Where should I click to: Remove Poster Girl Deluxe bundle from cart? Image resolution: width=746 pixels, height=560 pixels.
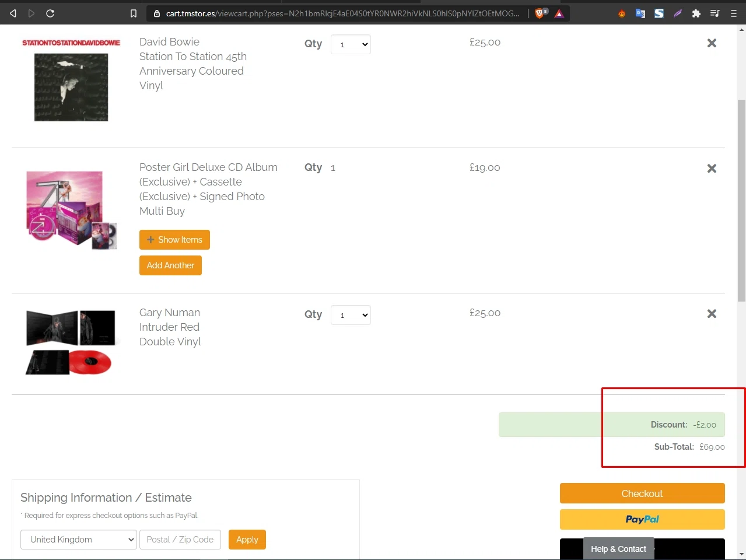pos(712,168)
